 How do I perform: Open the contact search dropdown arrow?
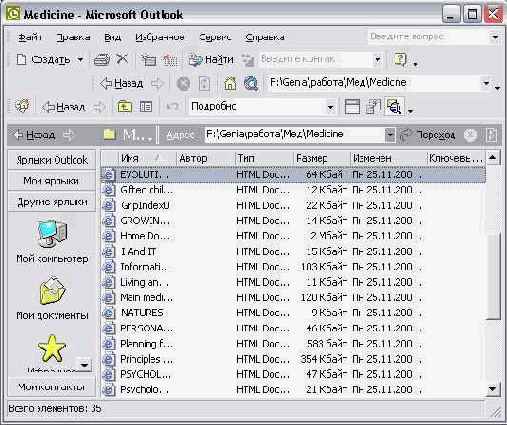(x=378, y=60)
